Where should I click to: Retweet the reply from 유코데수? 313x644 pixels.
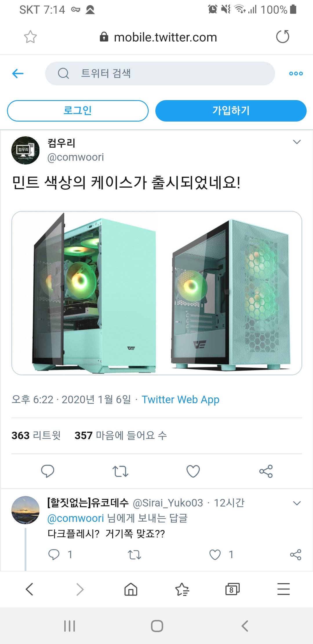(134, 555)
